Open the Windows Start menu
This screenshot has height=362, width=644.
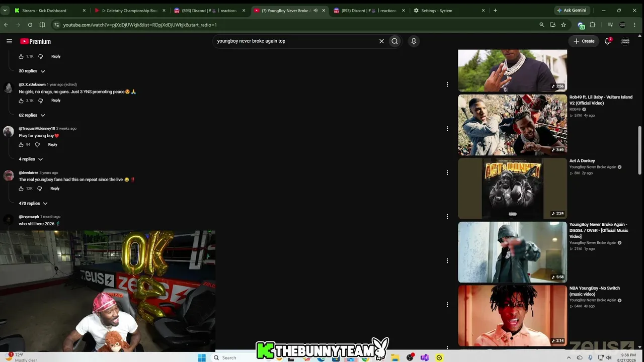point(202,357)
